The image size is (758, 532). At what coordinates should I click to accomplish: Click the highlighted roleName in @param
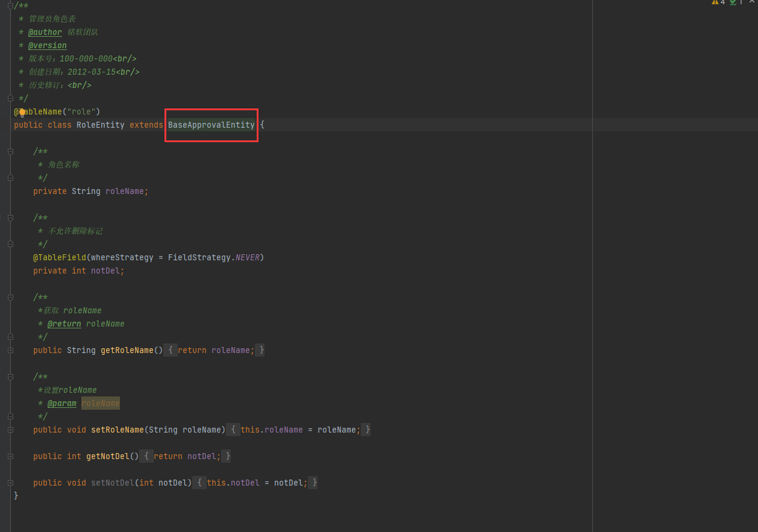click(101, 403)
